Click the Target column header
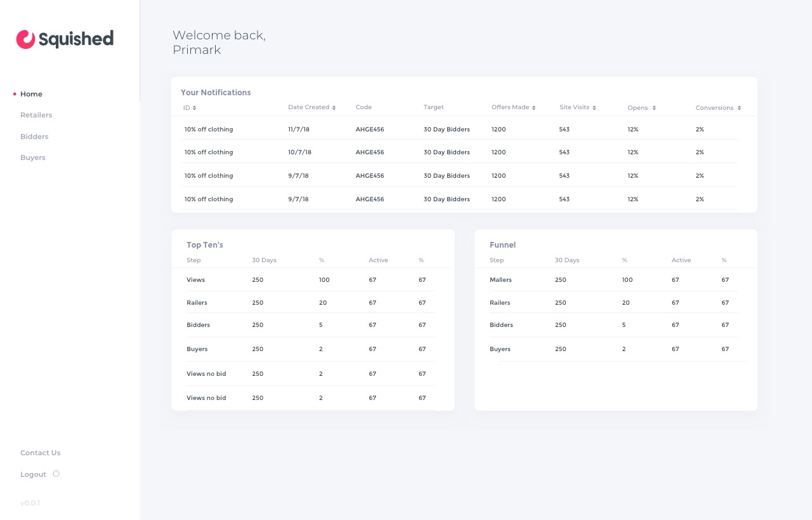This screenshot has height=520, width=812. 434,107
